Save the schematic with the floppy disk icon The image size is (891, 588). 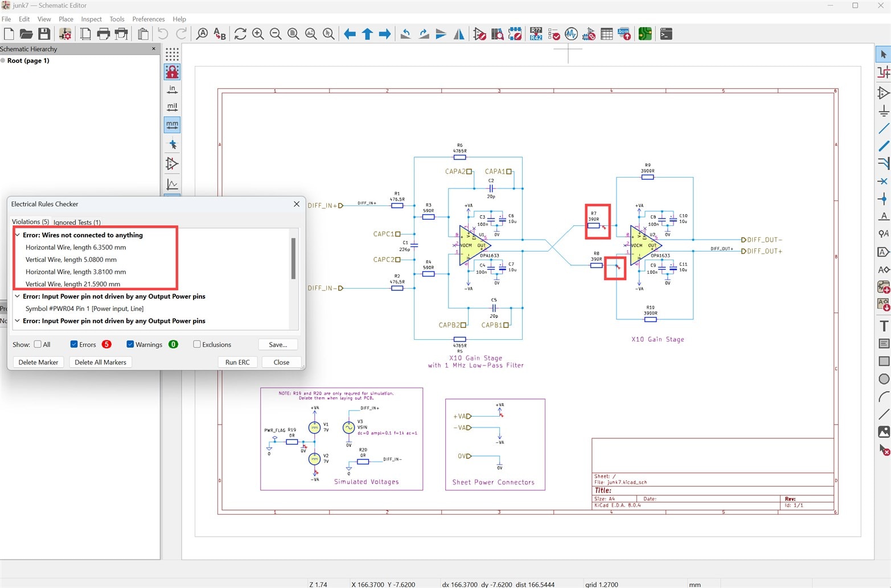44,34
